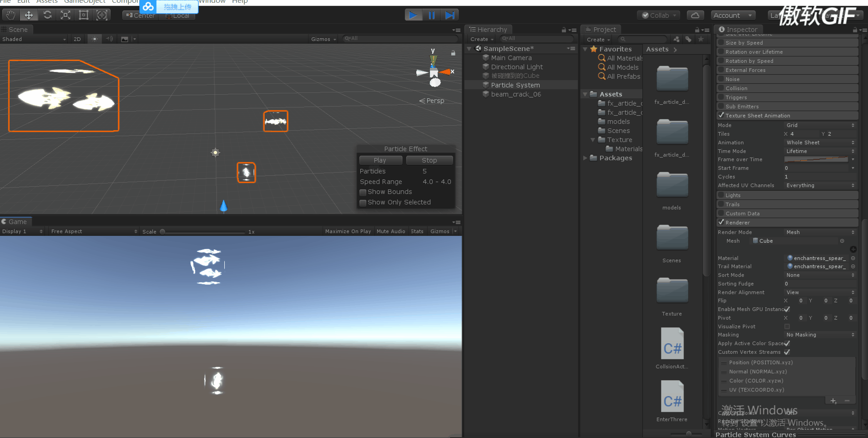Click the Frame over Time curve
This screenshot has width=868, height=438.
816,159
